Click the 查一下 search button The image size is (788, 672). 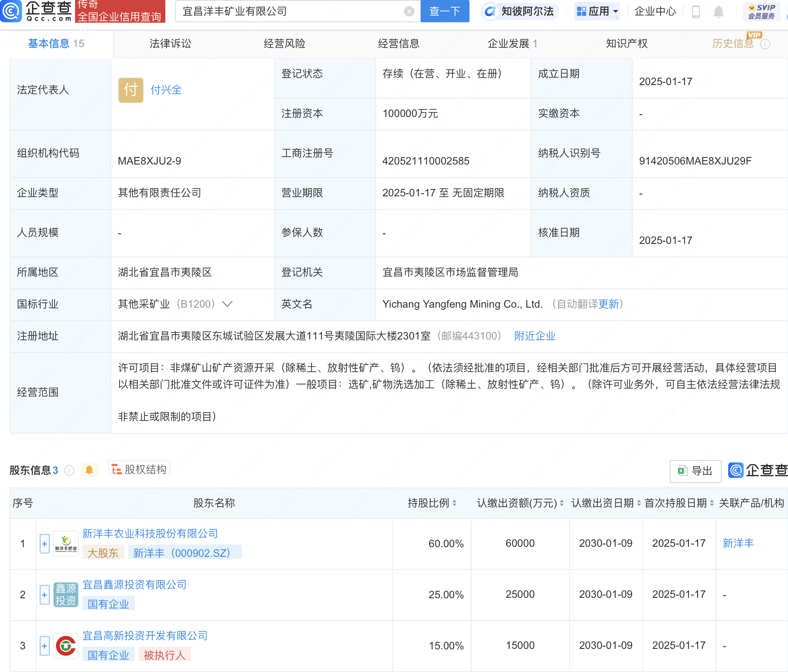point(445,11)
